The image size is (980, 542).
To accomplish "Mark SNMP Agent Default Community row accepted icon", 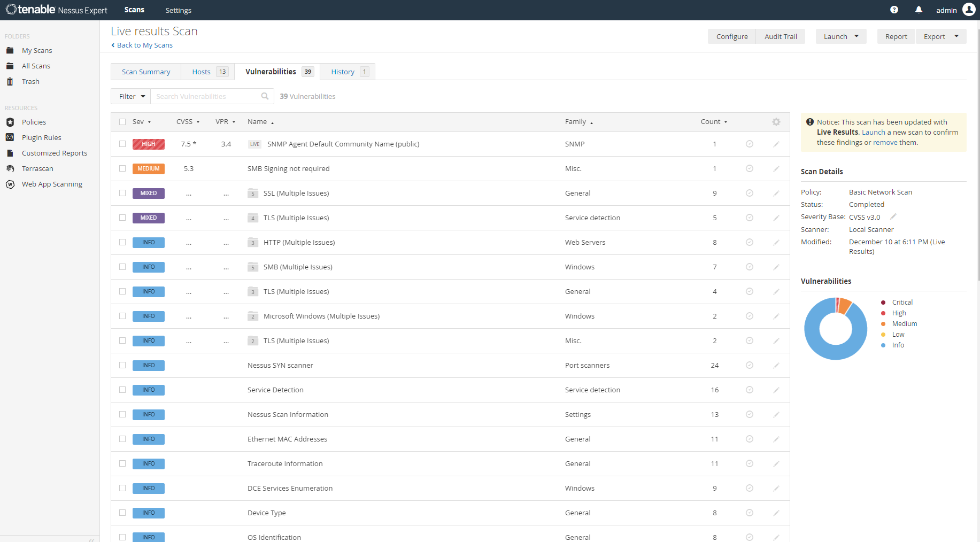I will click(750, 144).
